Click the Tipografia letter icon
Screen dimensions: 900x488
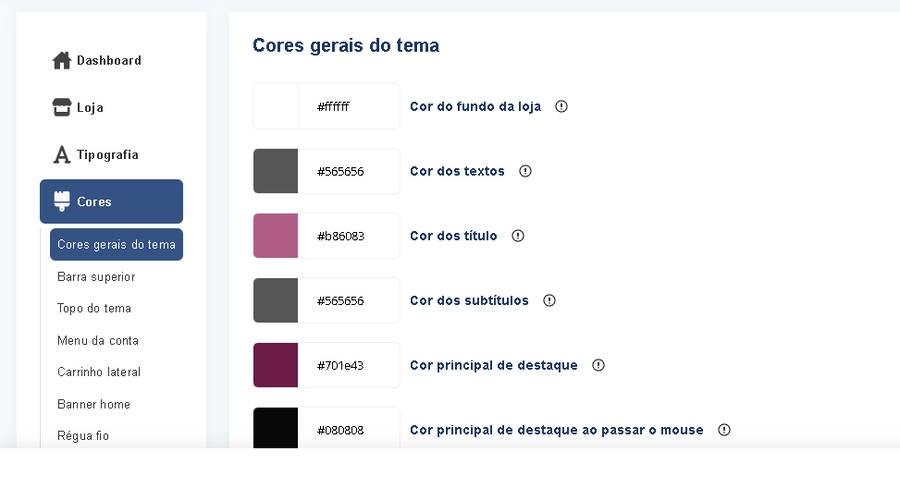[x=62, y=155]
